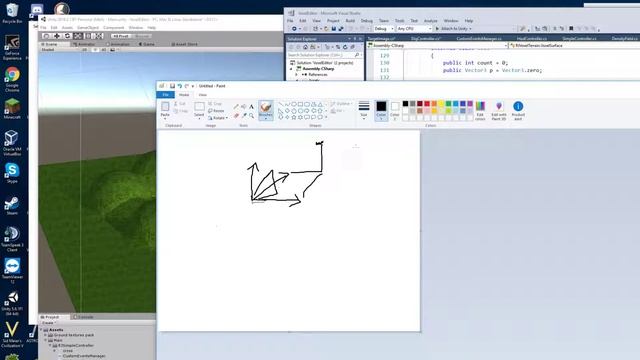Viewport: 640px width, 360px height.
Task: Open the Rotate dropdown in Paint
Action: click(x=218, y=118)
